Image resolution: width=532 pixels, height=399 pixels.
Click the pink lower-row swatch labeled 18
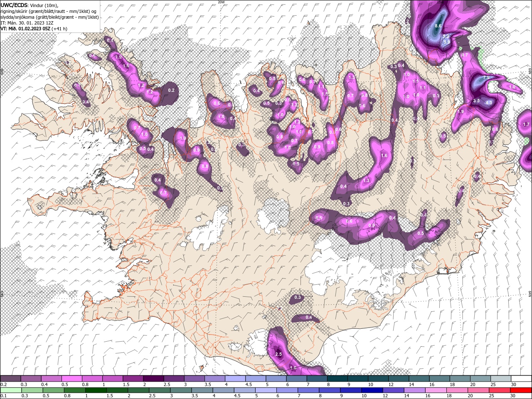(x=457, y=390)
